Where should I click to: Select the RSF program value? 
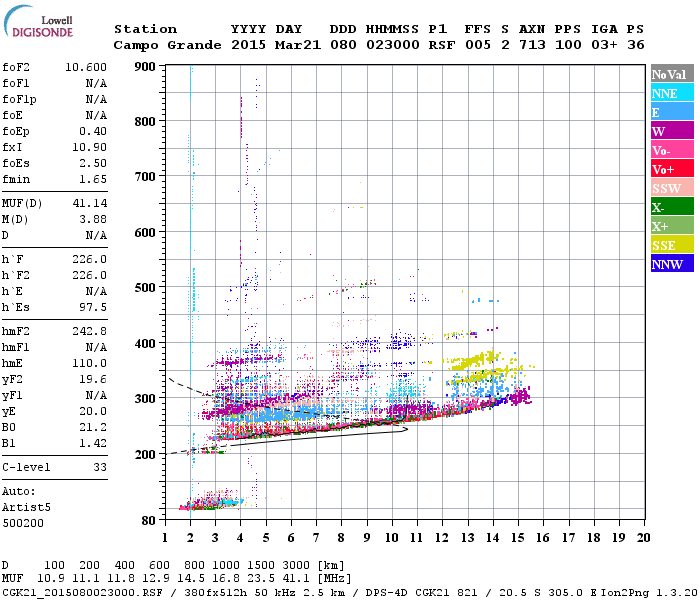point(442,45)
